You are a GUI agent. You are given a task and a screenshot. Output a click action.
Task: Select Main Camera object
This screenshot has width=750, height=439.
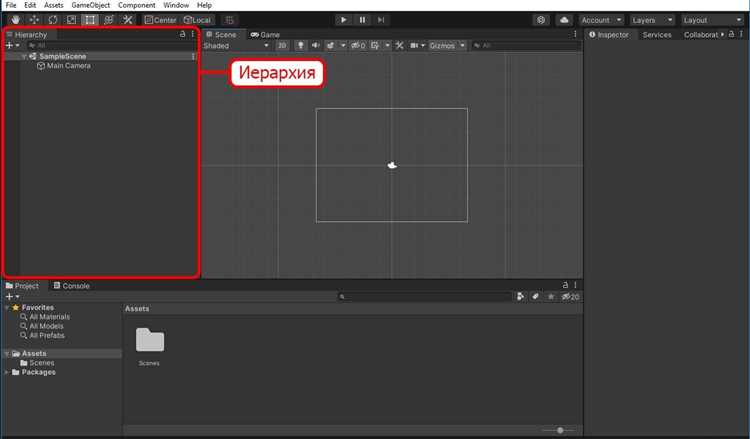point(68,66)
